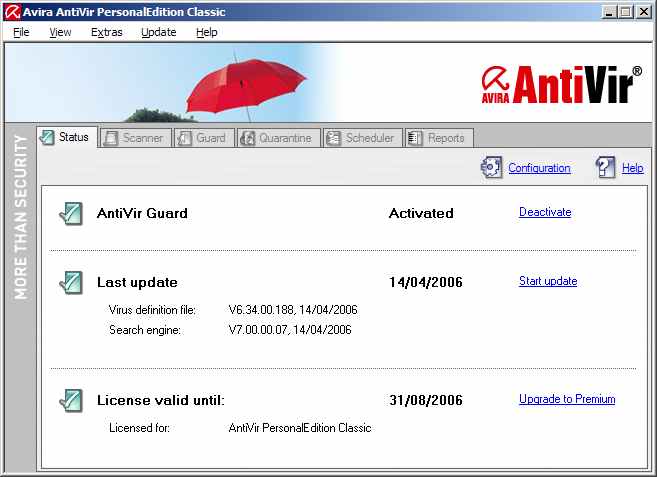
Task: Open the Extras menu
Action: point(106,32)
